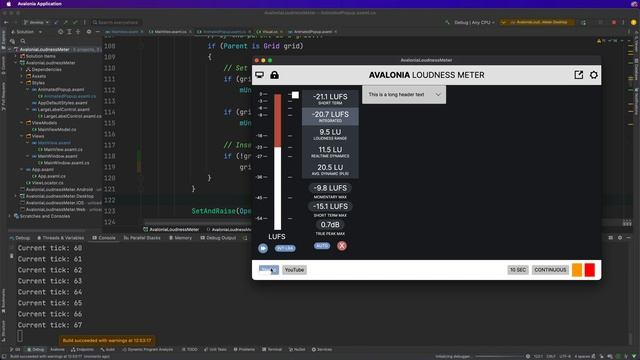Click the Search everywhere field
This screenshot has width=640, height=360.
[x=116, y=22]
